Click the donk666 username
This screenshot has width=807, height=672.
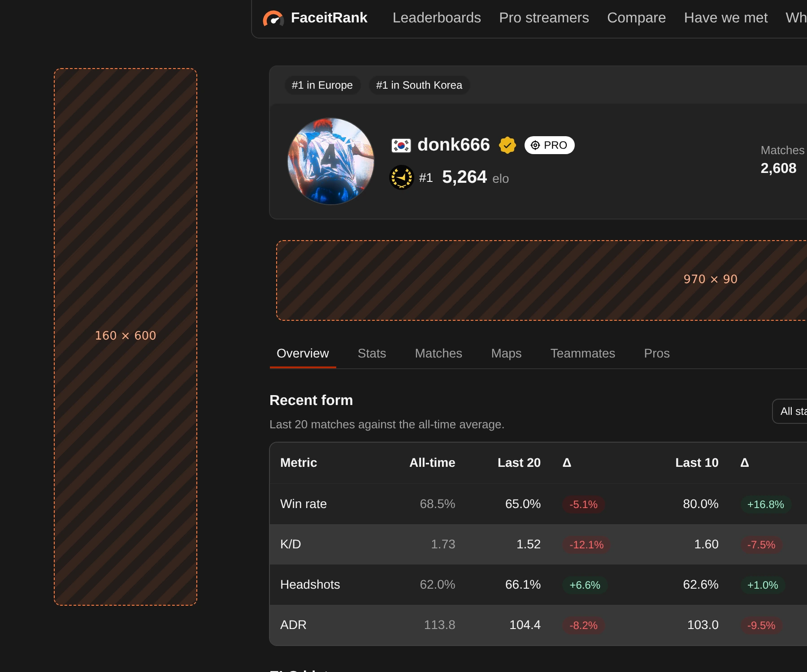pyautogui.click(x=453, y=145)
